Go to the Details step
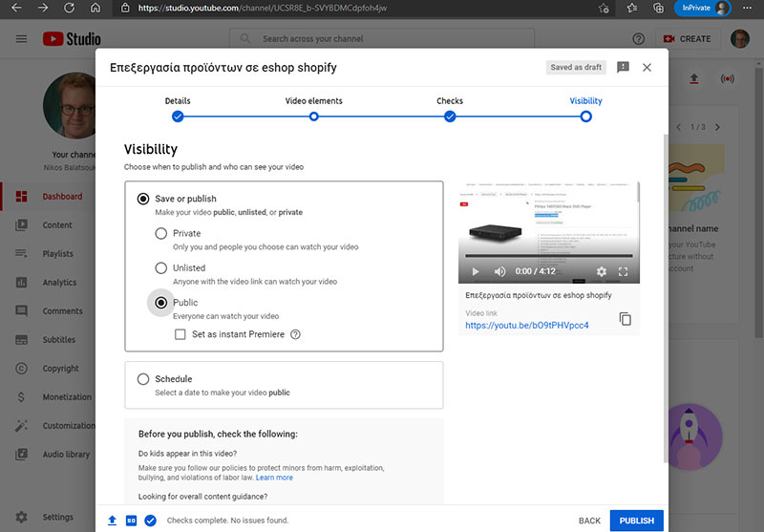Image resolution: width=764 pixels, height=532 pixels. click(x=178, y=108)
